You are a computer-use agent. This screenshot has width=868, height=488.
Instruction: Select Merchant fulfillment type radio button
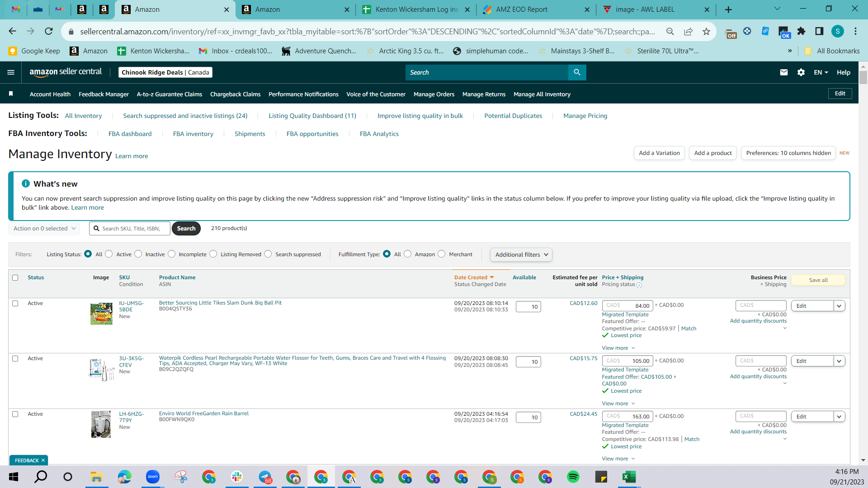point(442,254)
